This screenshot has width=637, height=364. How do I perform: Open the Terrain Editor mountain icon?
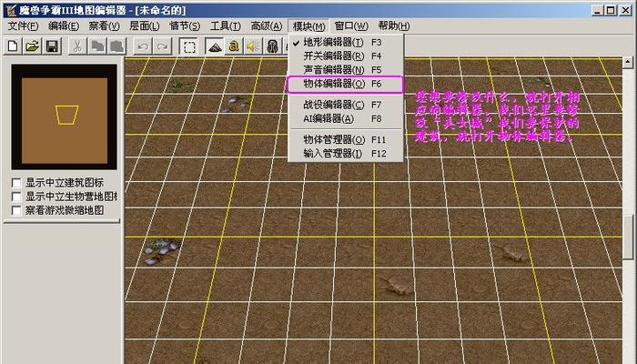click(x=214, y=46)
